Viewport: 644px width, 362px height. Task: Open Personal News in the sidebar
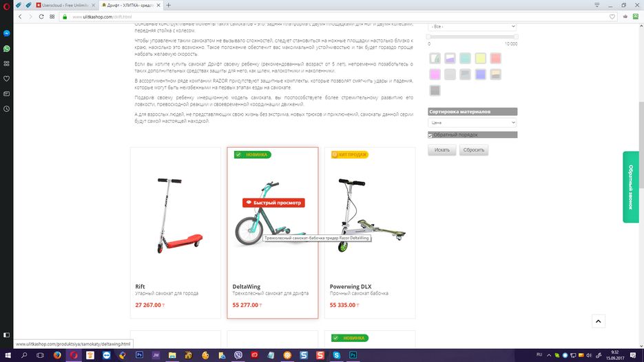pyautogui.click(x=7, y=94)
